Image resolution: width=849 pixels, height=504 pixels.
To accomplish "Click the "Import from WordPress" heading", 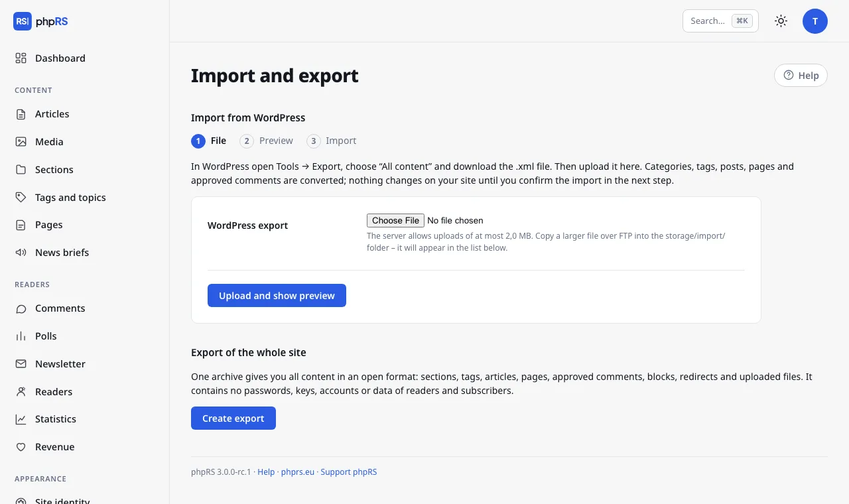I will point(248,118).
